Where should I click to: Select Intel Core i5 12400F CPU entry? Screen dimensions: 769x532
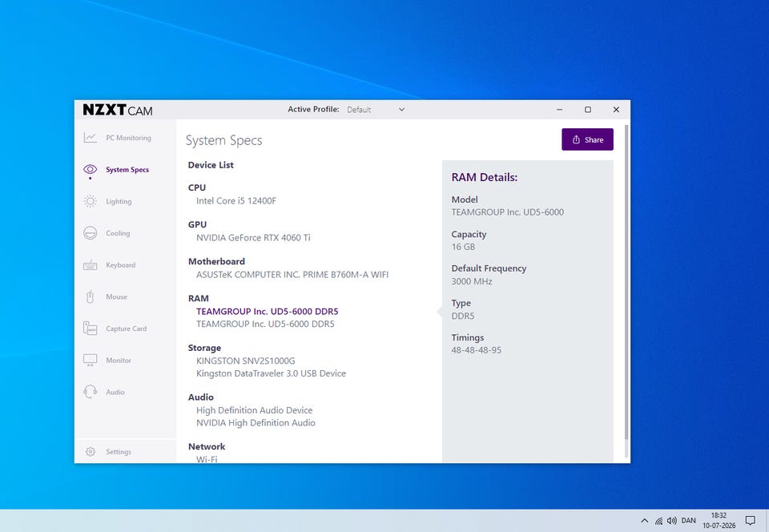tap(236, 201)
